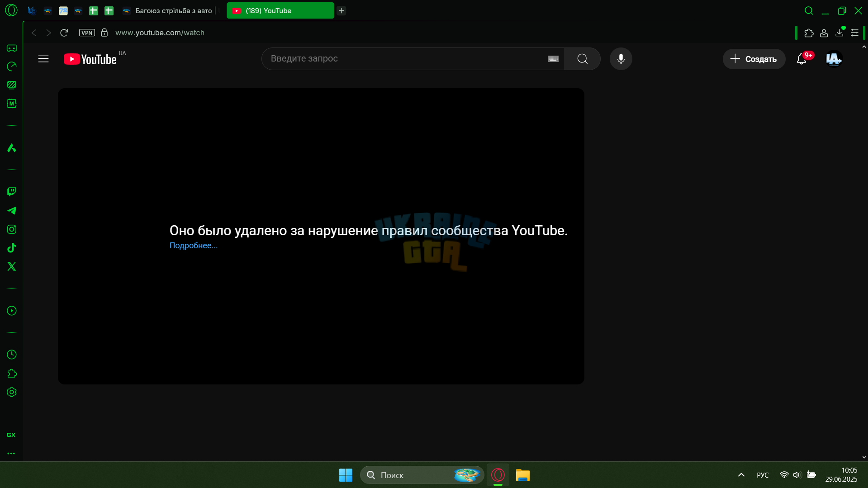868x488 pixels.
Task: Reload the YouTube page
Action: [x=64, y=33]
